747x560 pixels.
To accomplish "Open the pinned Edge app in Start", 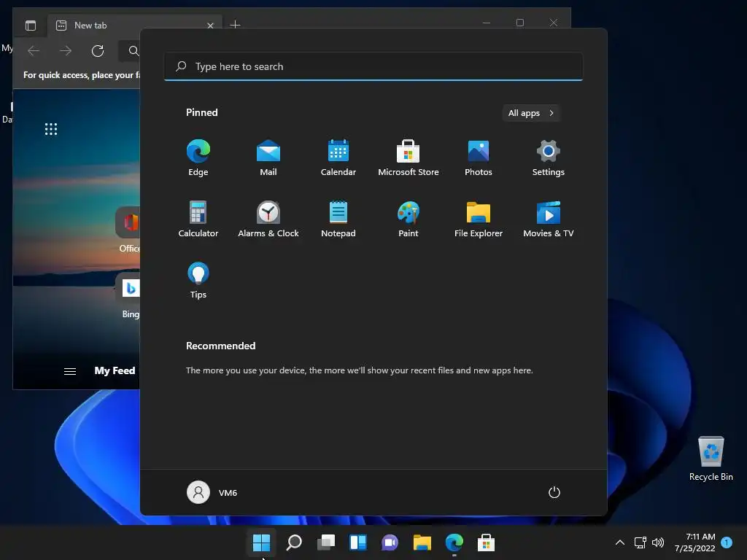I will [x=198, y=157].
